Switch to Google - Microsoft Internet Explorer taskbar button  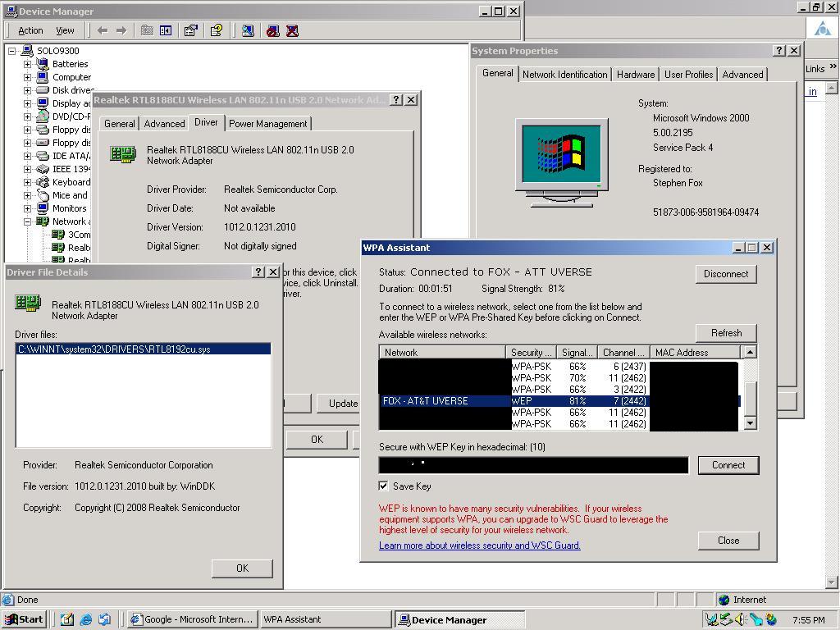point(194,619)
